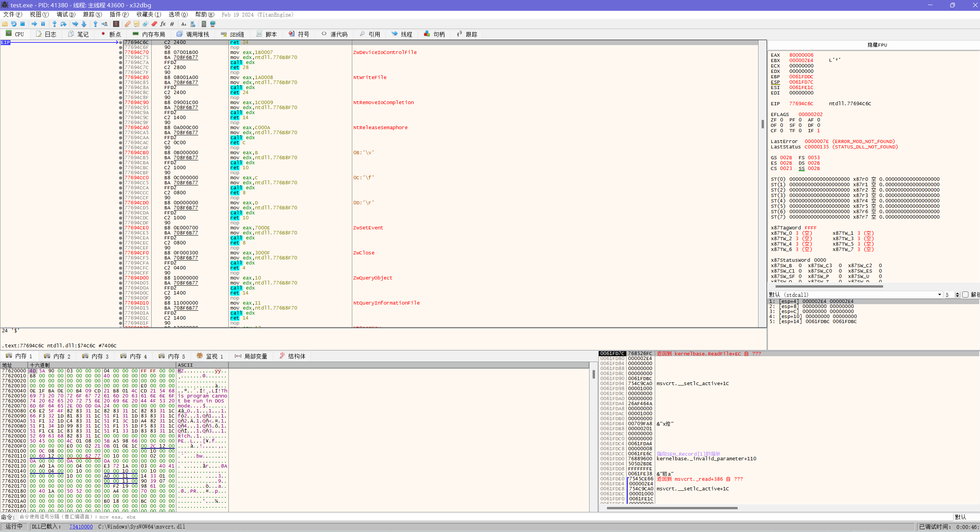Click the intermodular calls icon
This screenshot has height=532, width=980.
[193, 24]
